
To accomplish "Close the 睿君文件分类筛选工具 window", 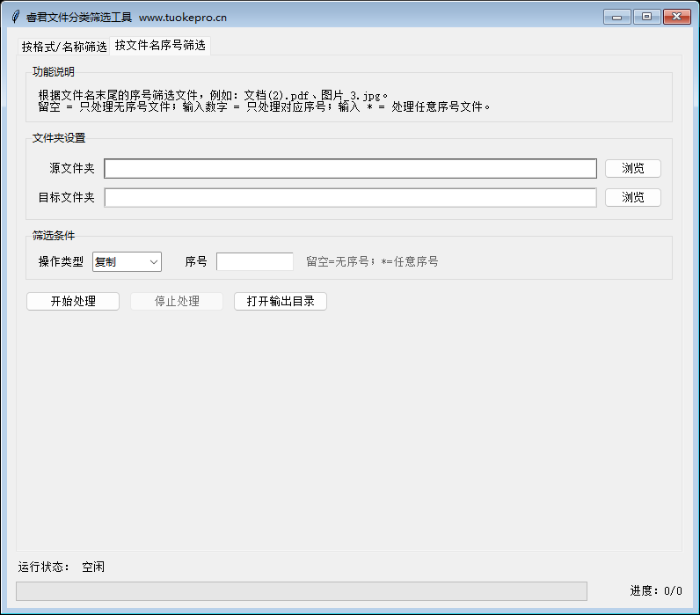I will (x=677, y=17).
